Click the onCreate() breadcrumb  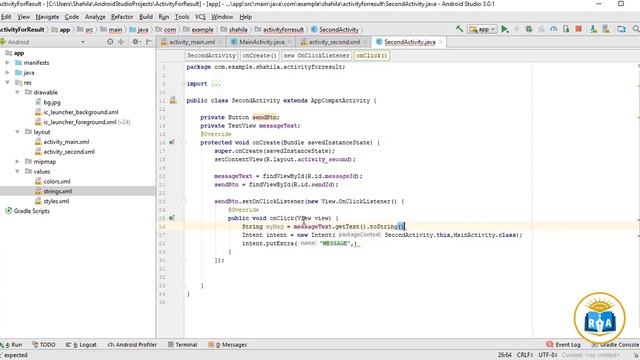pos(259,55)
